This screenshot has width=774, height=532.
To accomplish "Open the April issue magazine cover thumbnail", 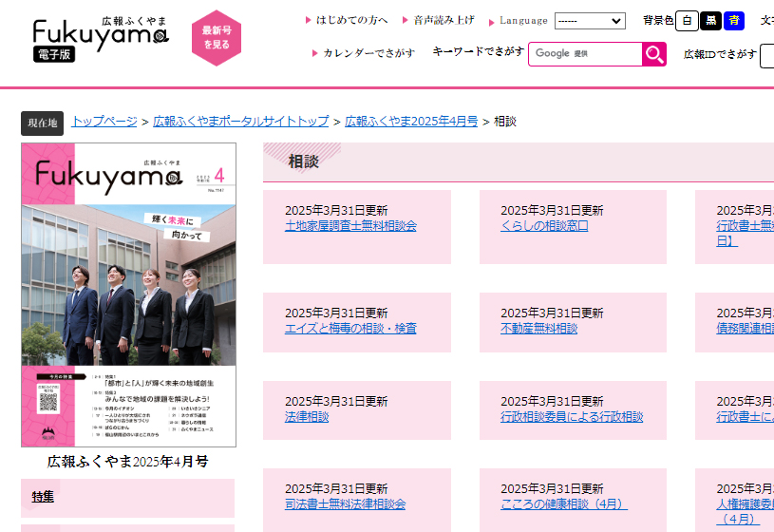I will point(128,294).
